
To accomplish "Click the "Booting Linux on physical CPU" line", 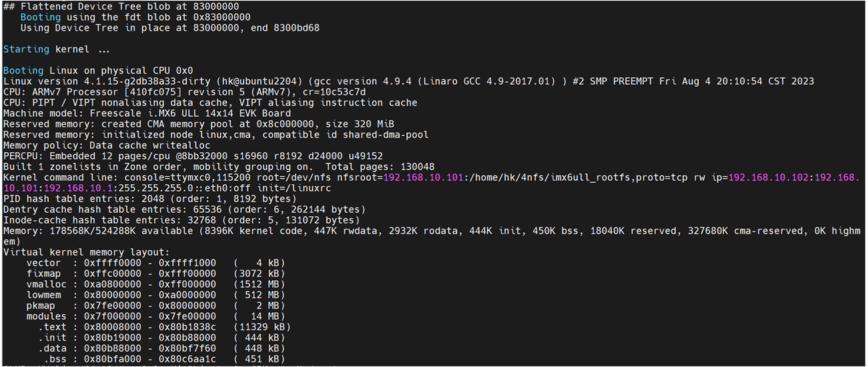I will pyautogui.click(x=98, y=70).
